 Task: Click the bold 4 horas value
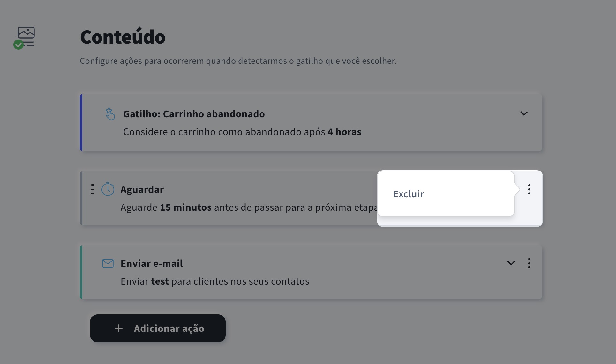pyautogui.click(x=344, y=132)
